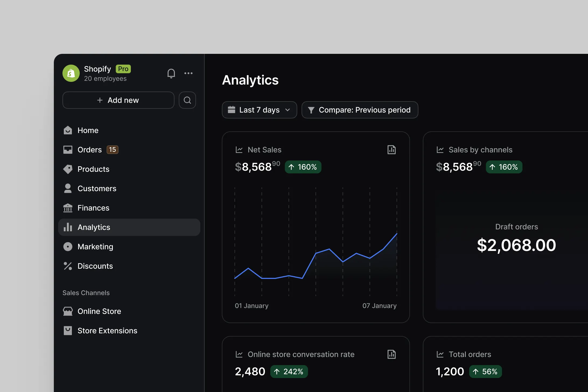Image resolution: width=588 pixels, height=392 pixels.
Task: Click the chevron beside Last 7 days
Action: click(x=288, y=110)
